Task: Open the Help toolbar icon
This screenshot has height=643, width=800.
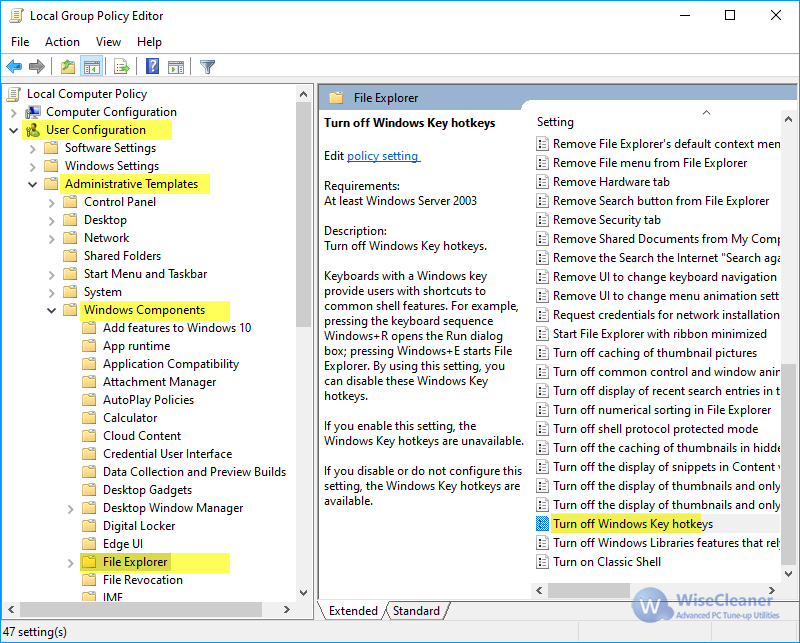Action: pyautogui.click(x=152, y=66)
